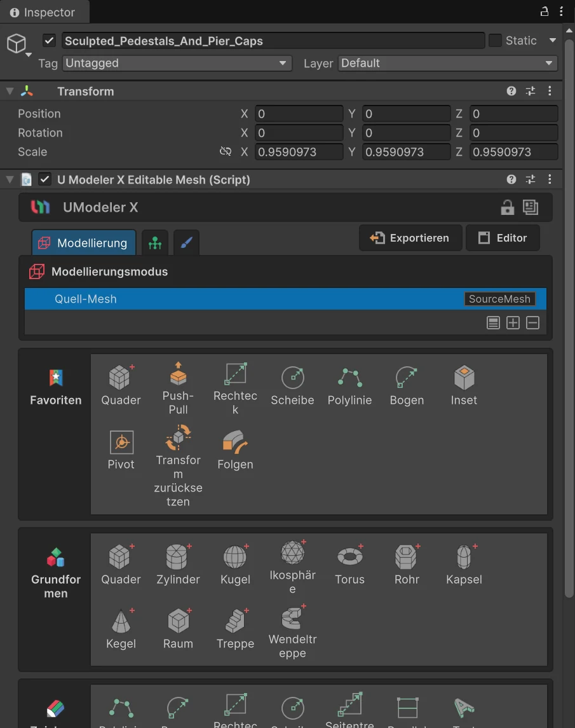This screenshot has width=575, height=728.
Task: Add a Torus primitive
Action: (x=349, y=565)
